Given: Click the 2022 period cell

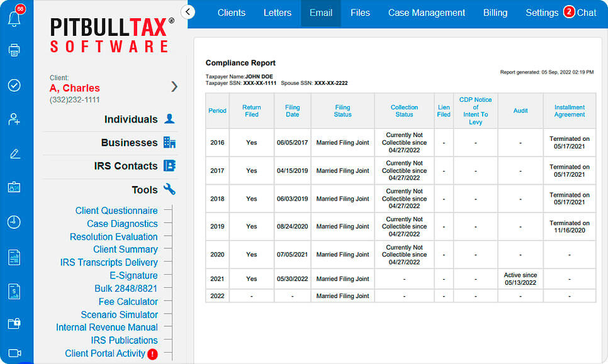Looking at the screenshot, I should (217, 296).
